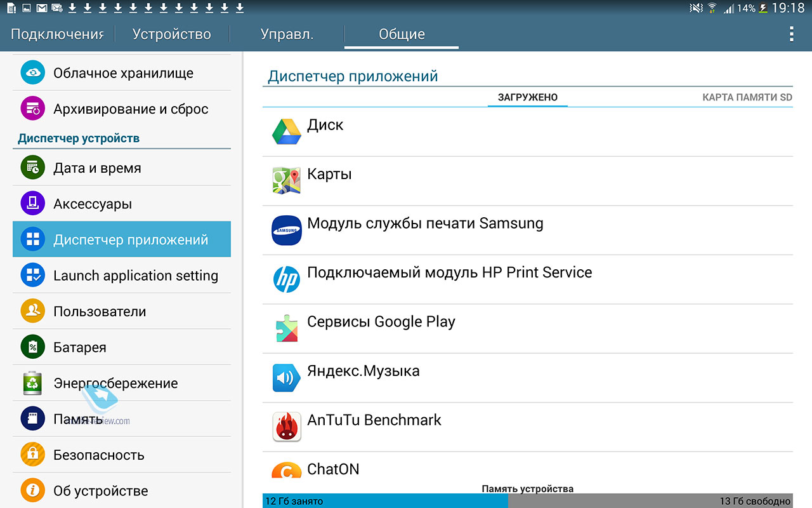Tap the Дата и время calendar icon
The image size is (812, 508).
click(32, 168)
